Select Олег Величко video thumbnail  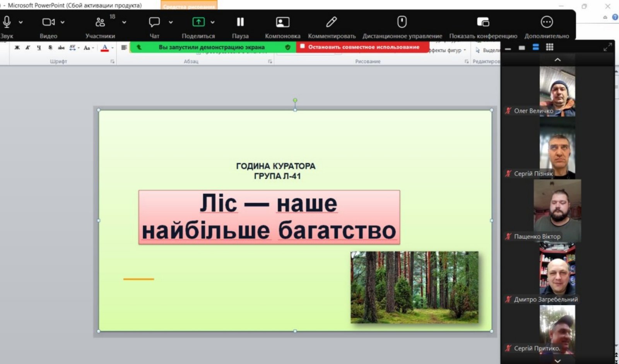point(557,91)
